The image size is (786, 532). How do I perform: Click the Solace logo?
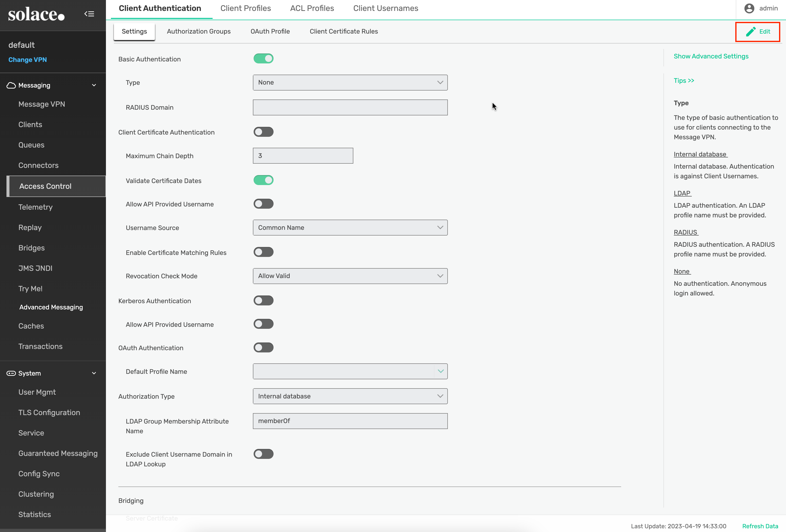pos(36,14)
